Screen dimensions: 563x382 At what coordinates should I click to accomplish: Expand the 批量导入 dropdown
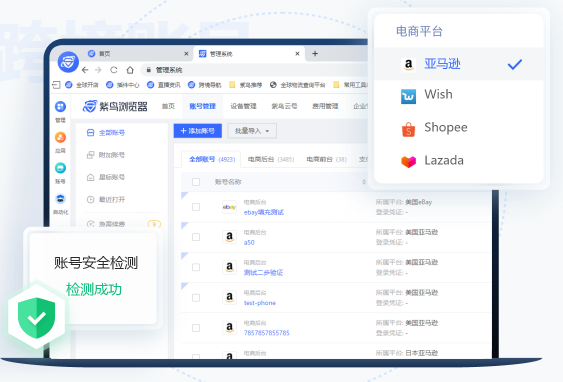(252, 131)
